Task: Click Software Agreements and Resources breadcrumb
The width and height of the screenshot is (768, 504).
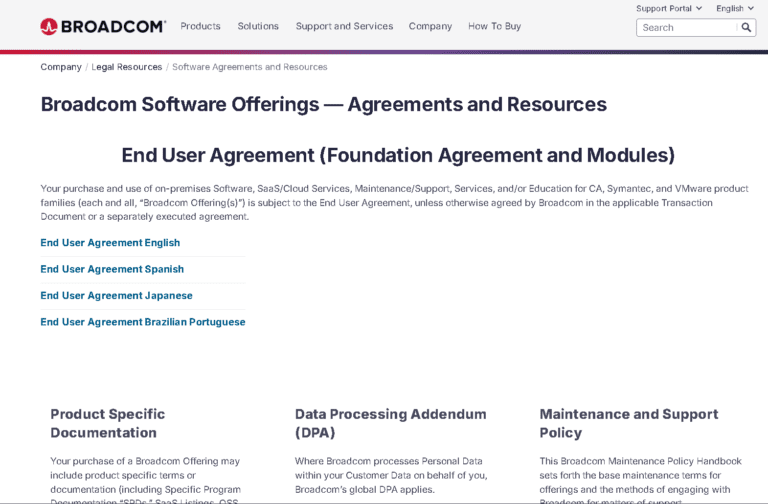Action: [x=250, y=67]
